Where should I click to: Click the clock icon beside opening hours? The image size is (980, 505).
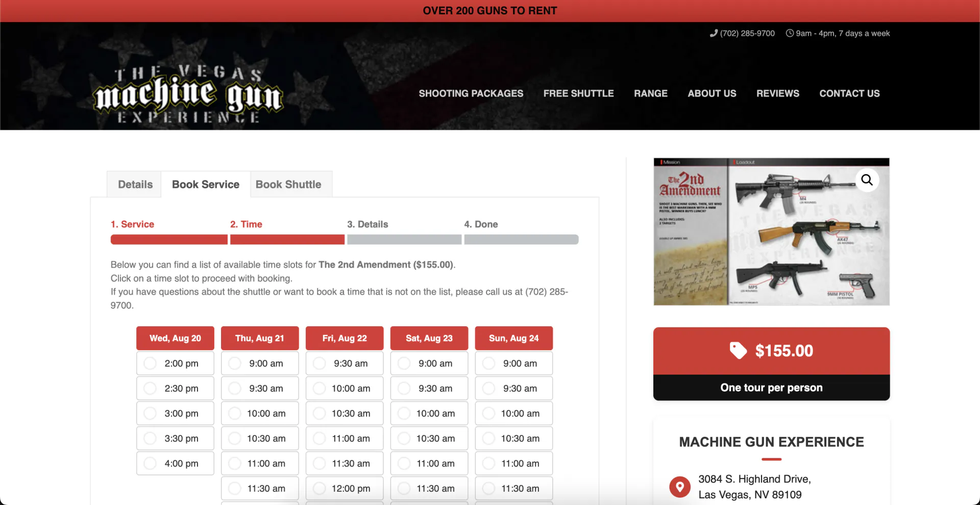tap(790, 33)
